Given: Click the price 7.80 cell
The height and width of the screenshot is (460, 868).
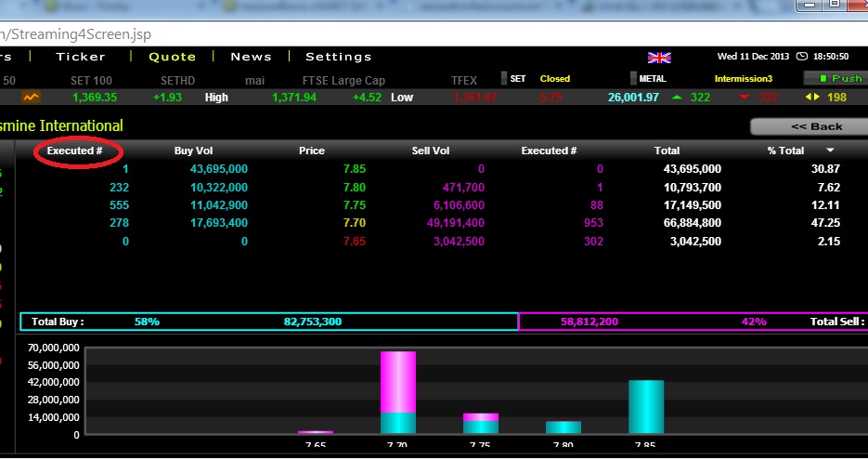Looking at the screenshot, I should (355, 188).
